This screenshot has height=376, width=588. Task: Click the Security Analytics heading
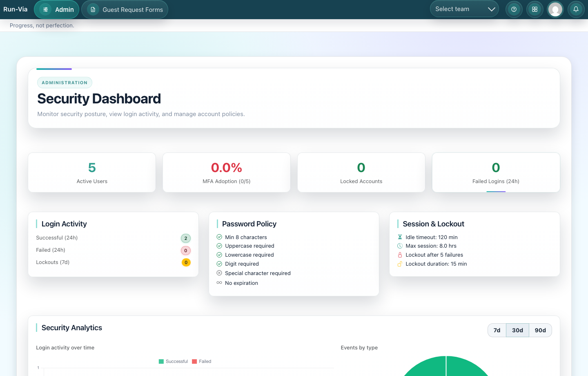pyautogui.click(x=72, y=328)
